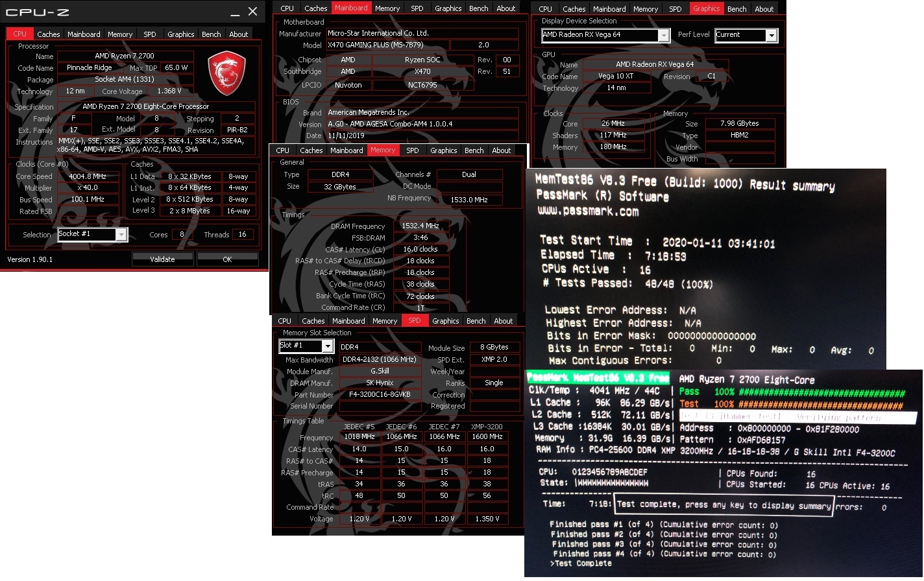The height and width of the screenshot is (581, 924).
Task: Select highlighted Graphics tab above Display Device Selection
Action: [x=707, y=8]
